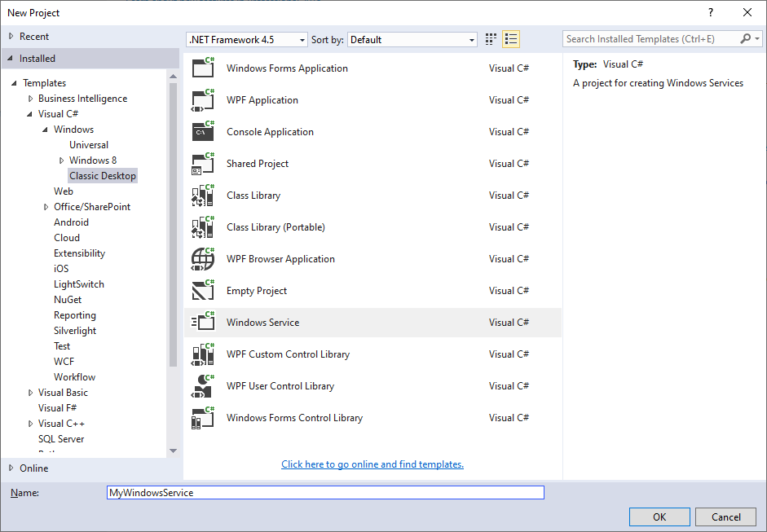Close the New Project dialog
Viewport: 767px width, 532px height.
(x=747, y=12)
